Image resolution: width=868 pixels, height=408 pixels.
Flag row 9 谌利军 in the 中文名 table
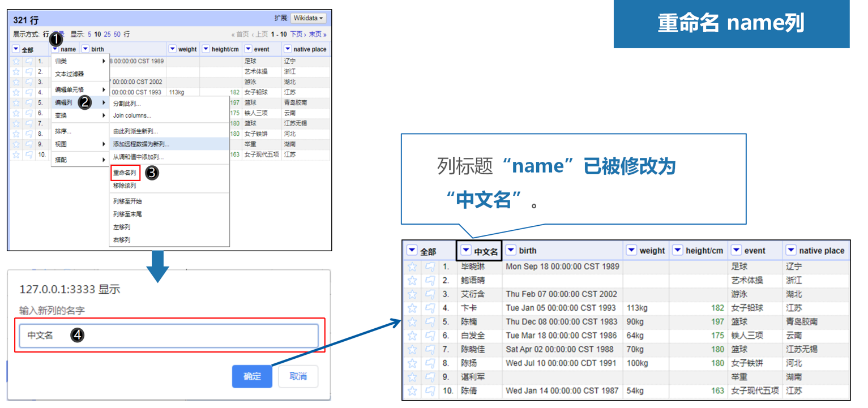430,377
